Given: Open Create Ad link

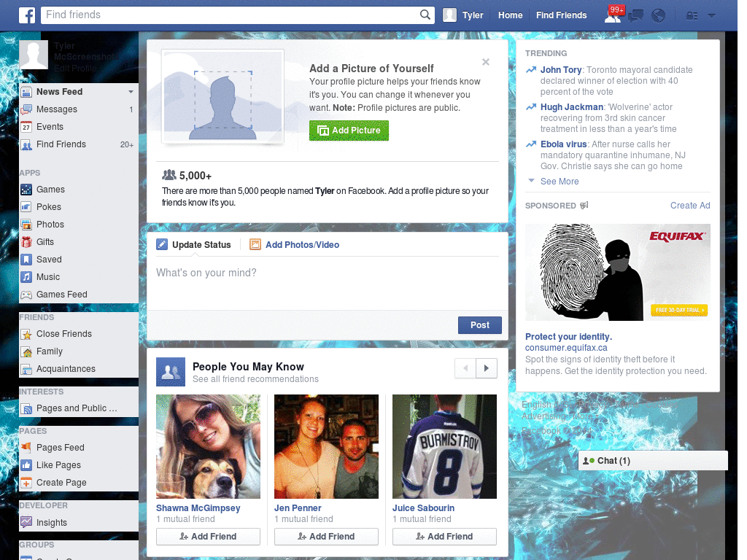Looking at the screenshot, I should [690, 206].
